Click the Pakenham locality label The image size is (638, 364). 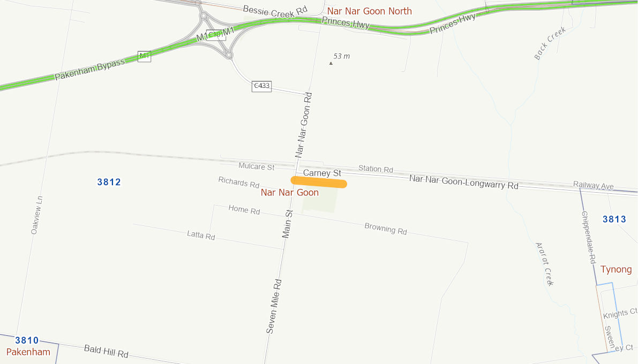tap(28, 352)
